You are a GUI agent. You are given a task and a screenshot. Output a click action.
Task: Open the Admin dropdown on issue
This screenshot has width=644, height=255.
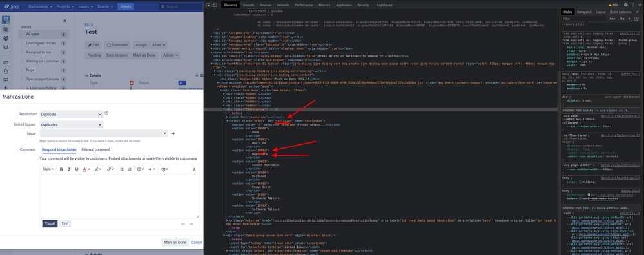point(170,55)
